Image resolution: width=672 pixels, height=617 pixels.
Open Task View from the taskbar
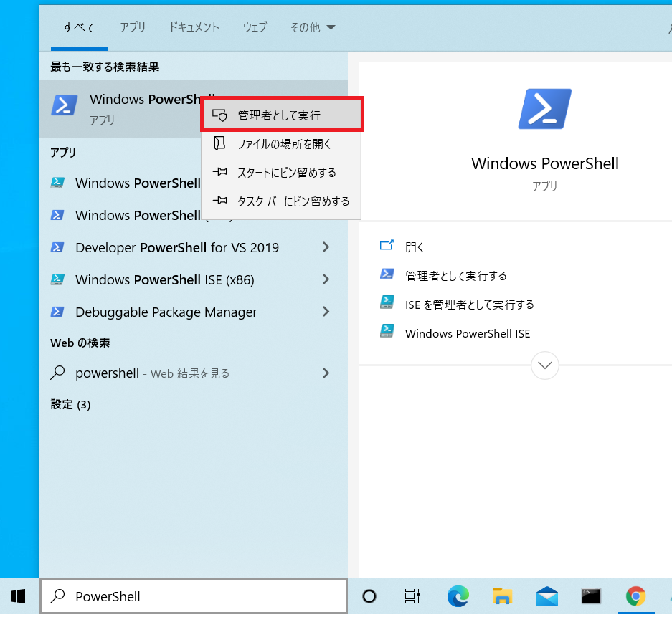(412, 596)
